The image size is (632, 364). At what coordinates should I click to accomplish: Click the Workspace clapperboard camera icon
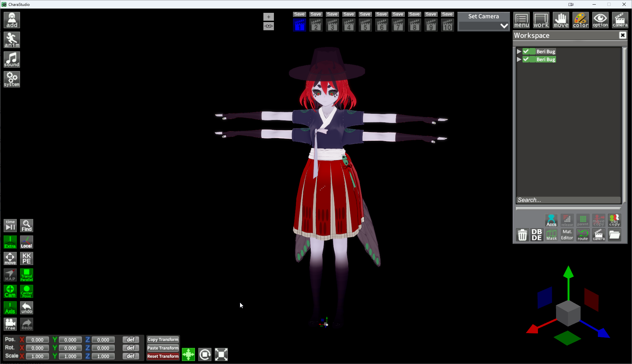pyautogui.click(x=598, y=235)
